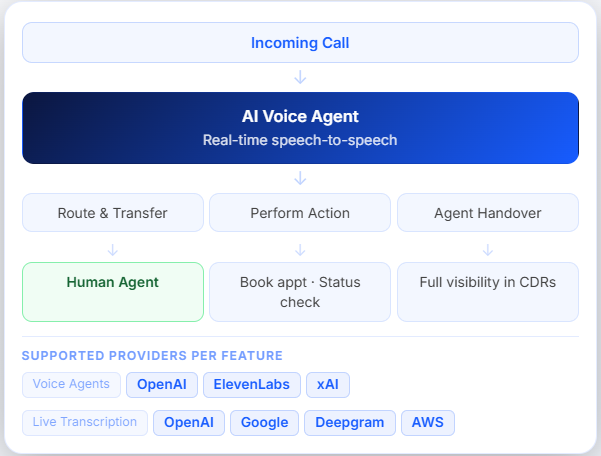Click the arrow under Agent Handover
The image size is (601, 456).
[x=488, y=250]
